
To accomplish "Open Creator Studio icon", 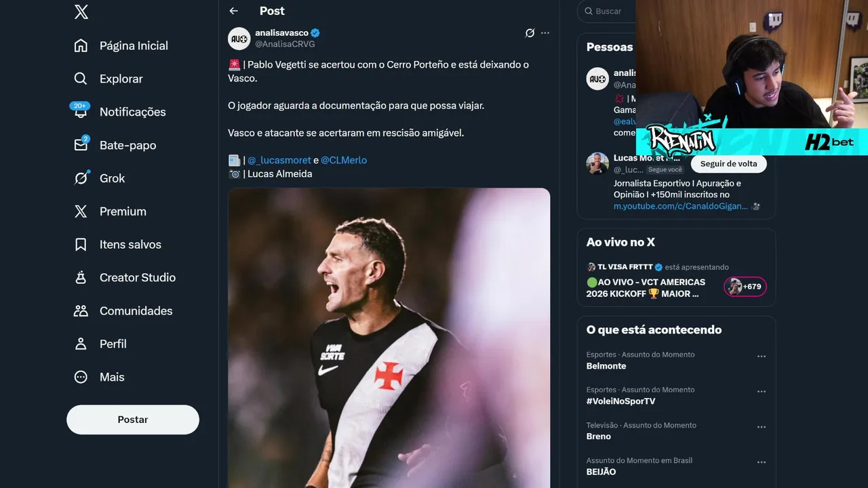I will click(81, 278).
